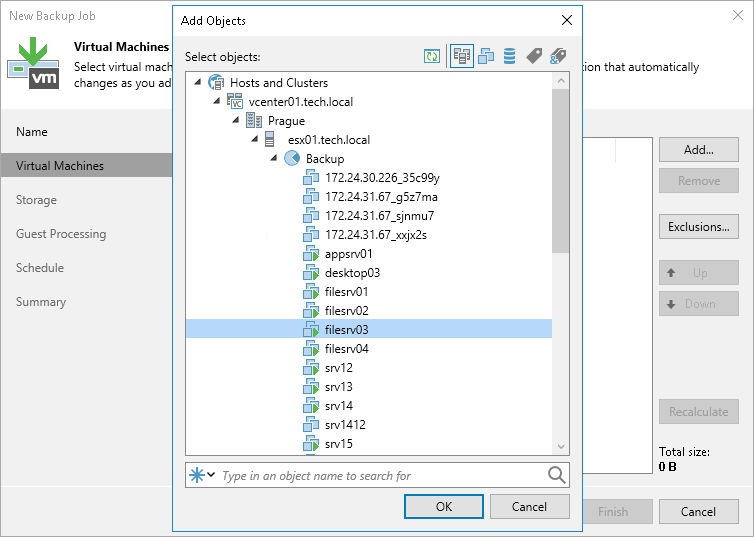
Task: Select the filesrv03 VM row
Action: pyautogui.click(x=369, y=329)
